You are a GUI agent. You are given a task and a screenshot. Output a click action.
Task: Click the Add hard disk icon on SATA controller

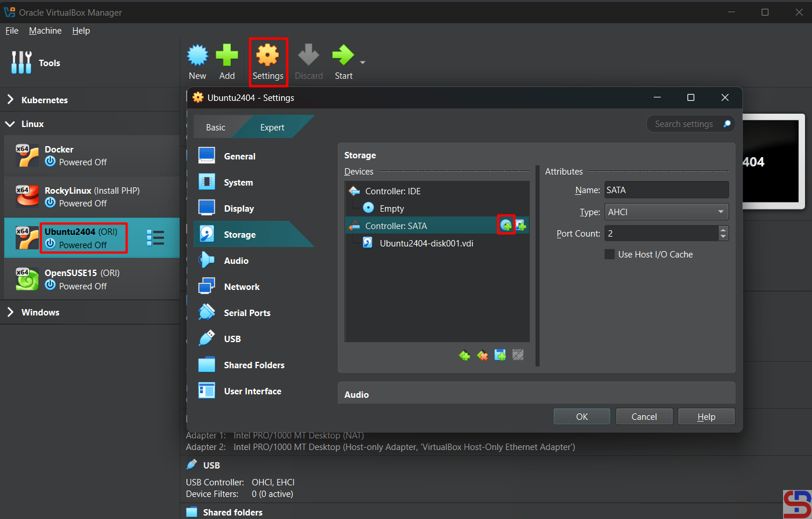tap(520, 226)
